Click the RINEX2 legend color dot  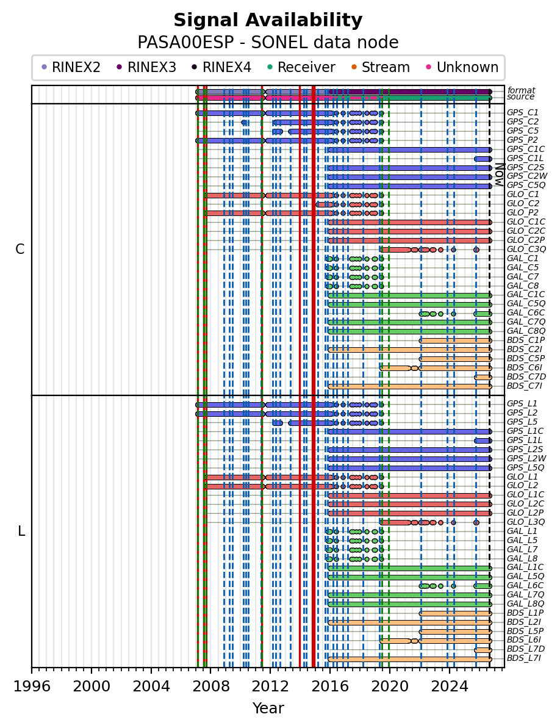pos(44,67)
